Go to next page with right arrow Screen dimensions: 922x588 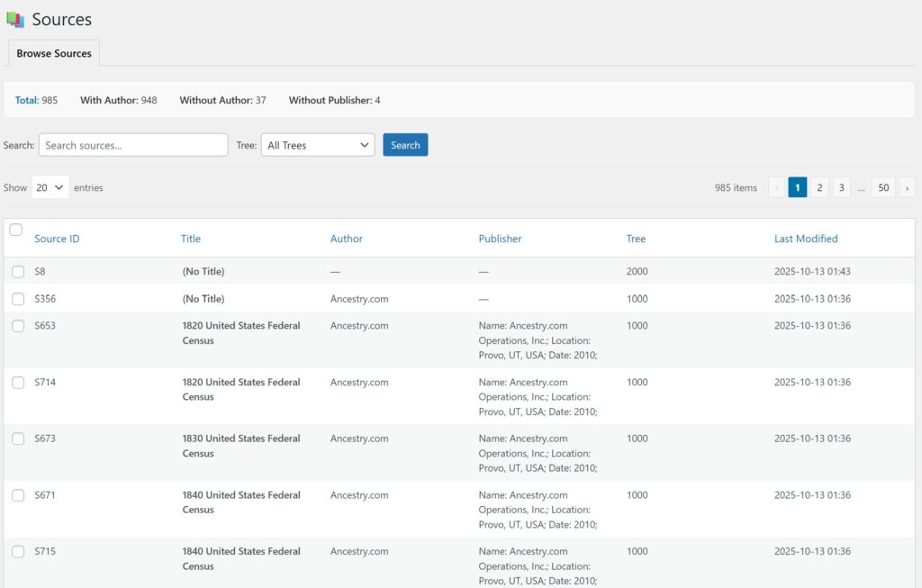pos(907,187)
